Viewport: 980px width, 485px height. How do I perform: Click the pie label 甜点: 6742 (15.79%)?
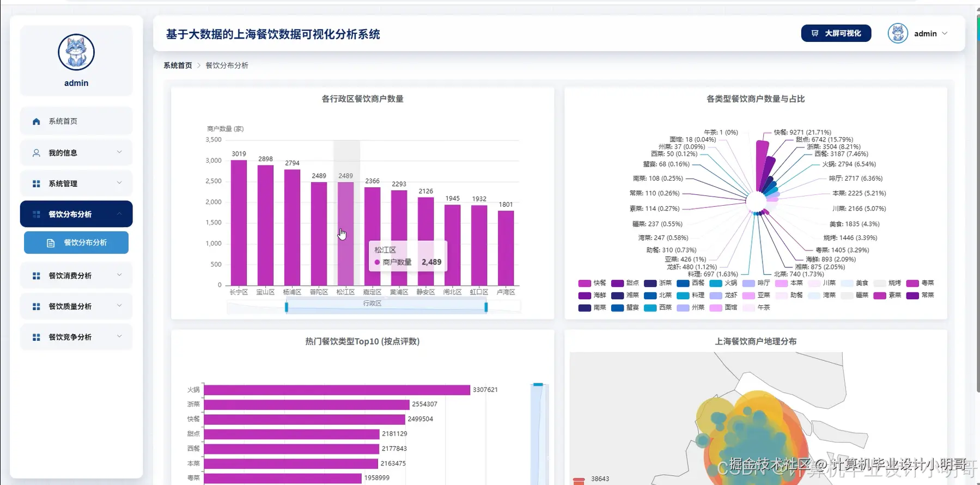pyautogui.click(x=824, y=140)
